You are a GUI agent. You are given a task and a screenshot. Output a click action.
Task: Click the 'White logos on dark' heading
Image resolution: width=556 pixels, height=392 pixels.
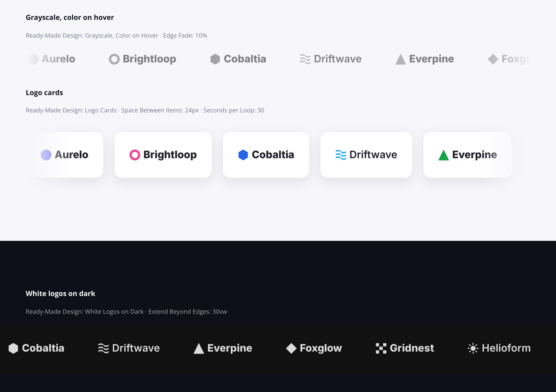(60, 294)
